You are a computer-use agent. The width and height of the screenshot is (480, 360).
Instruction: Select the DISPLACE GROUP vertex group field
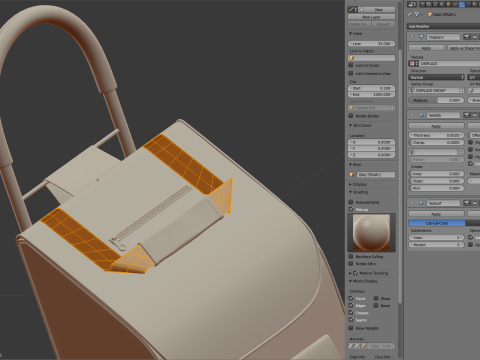[436, 90]
